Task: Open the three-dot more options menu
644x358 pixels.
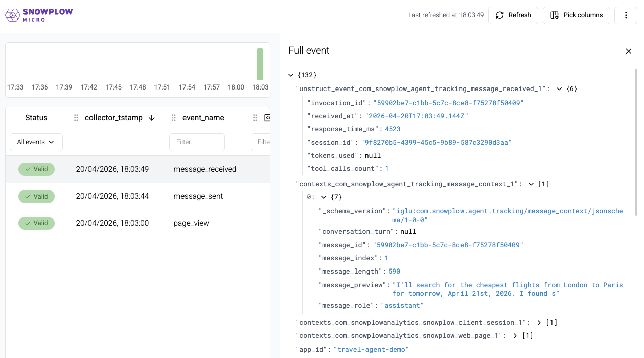Action: coord(626,15)
